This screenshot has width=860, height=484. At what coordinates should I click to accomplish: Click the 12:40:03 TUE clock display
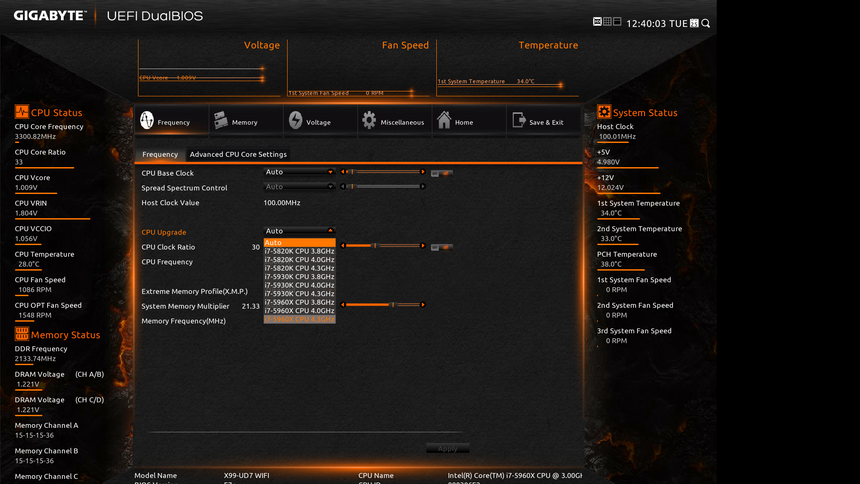[x=657, y=24]
